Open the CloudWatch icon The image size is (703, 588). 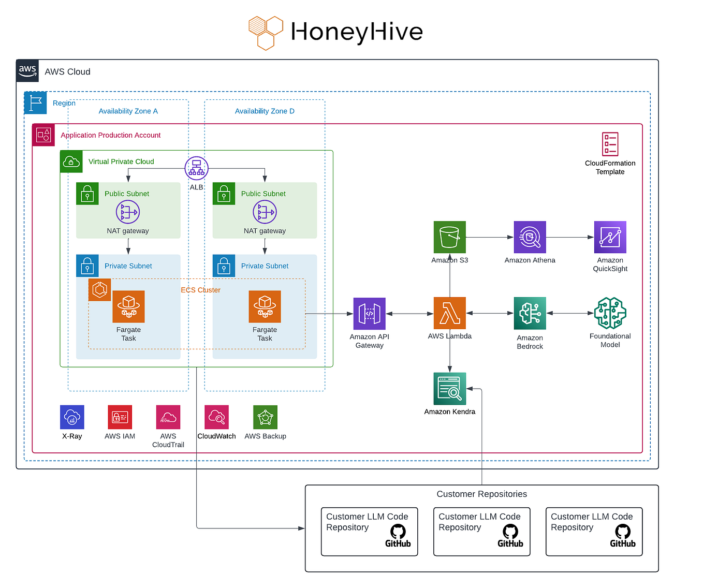[x=216, y=417]
